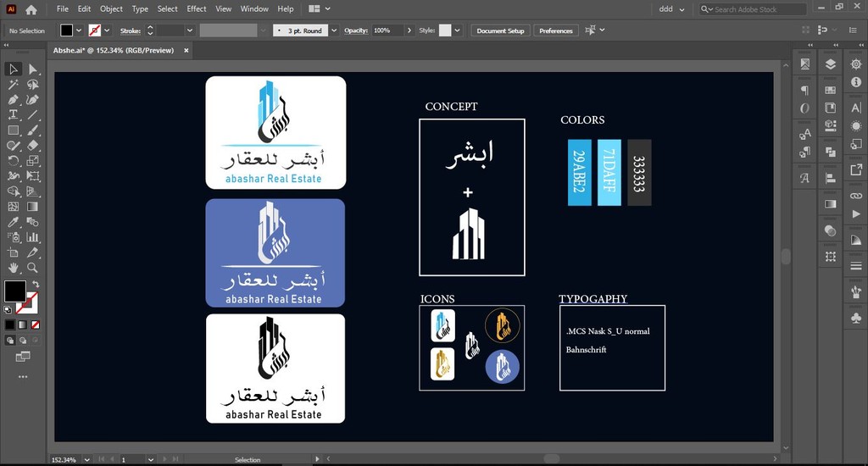Select the Direct Selection tool
This screenshot has height=466, width=868.
click(x=33, y=69)
